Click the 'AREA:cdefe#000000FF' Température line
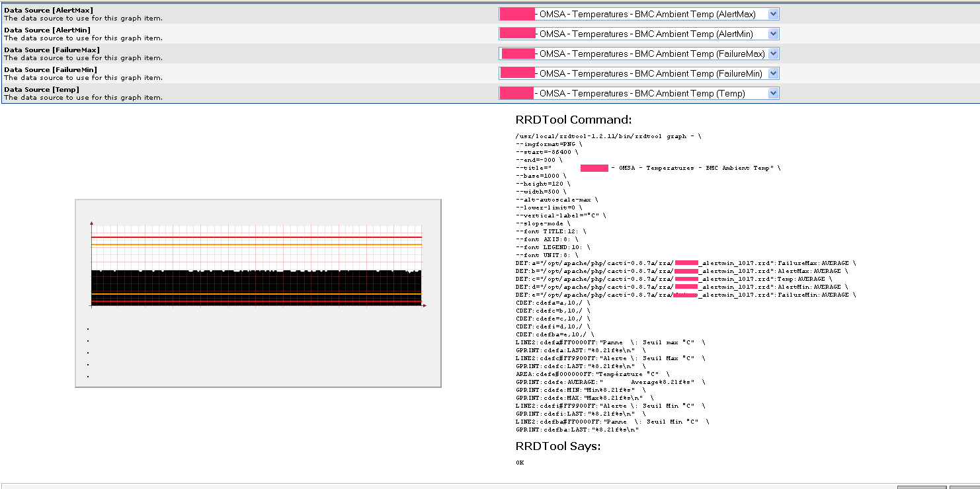Screen dimensions: 980x489 pyautogui.click(x=592, y=374)
